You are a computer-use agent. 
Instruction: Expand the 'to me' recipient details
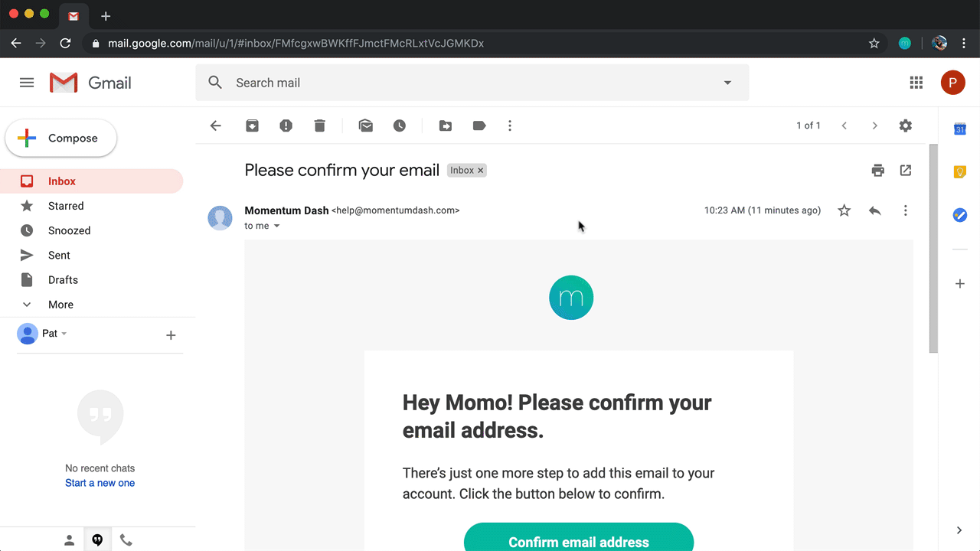pos(276,226)
